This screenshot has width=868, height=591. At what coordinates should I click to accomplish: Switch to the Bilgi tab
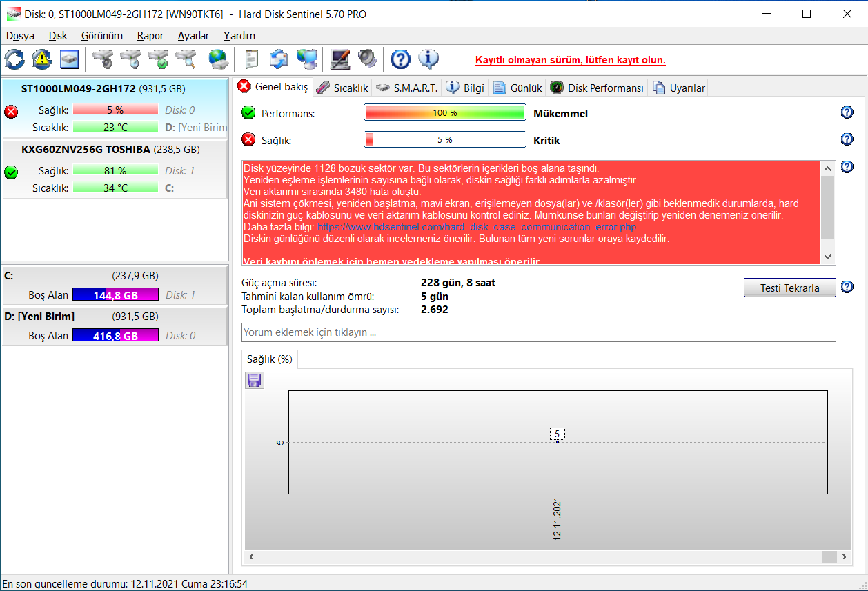point(466,88)
